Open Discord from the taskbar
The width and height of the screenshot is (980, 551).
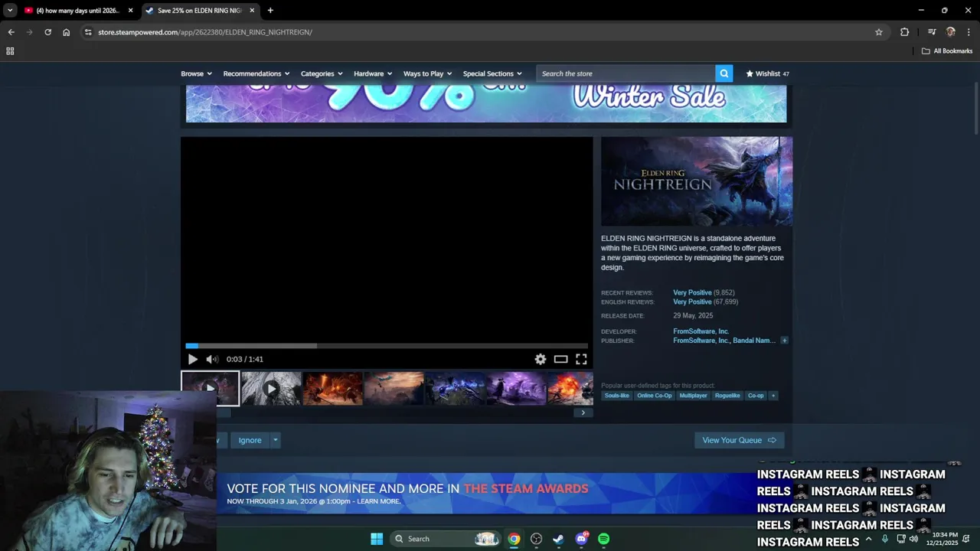coord(581,539)
